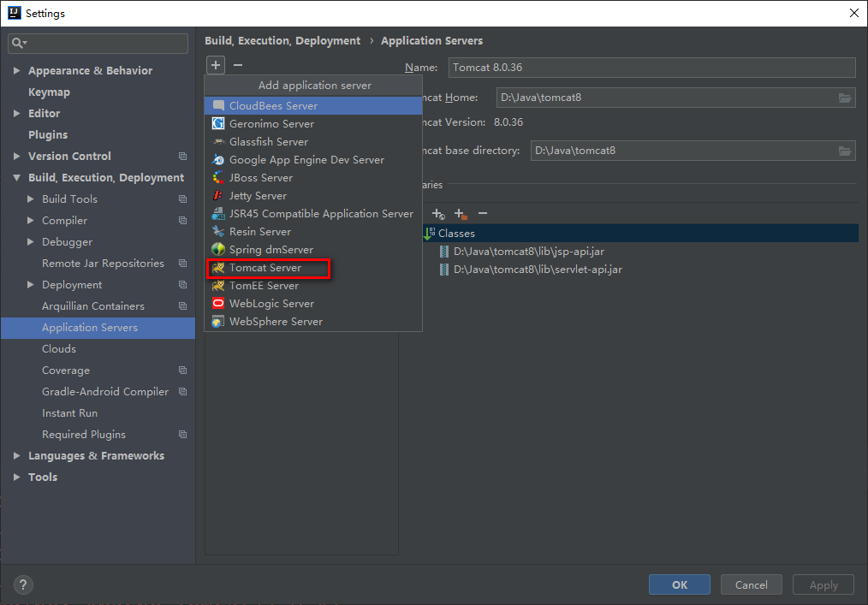This screenshot has width=868, height=605.
Task: Click the Name field Tomcat 8.0.36
Action: pos(652,68)
